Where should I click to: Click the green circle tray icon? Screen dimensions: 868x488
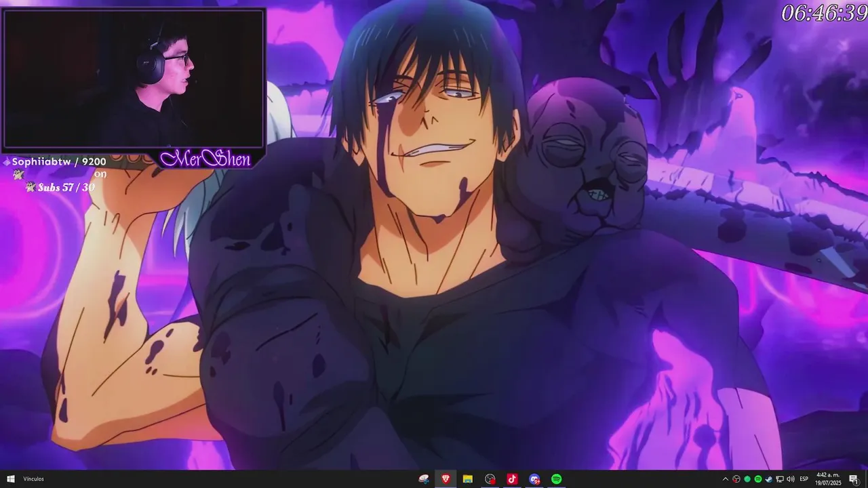coord(747,479)
